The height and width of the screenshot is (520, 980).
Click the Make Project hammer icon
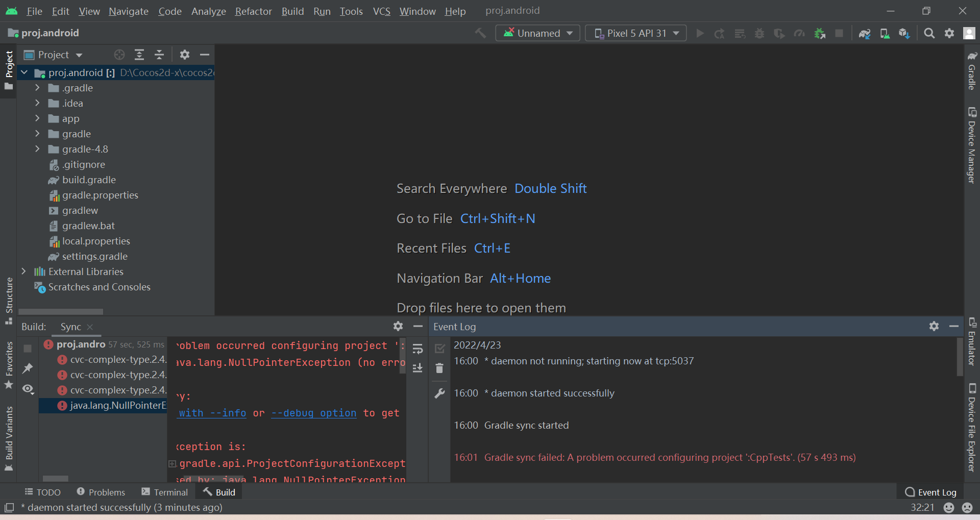point(480,33)
